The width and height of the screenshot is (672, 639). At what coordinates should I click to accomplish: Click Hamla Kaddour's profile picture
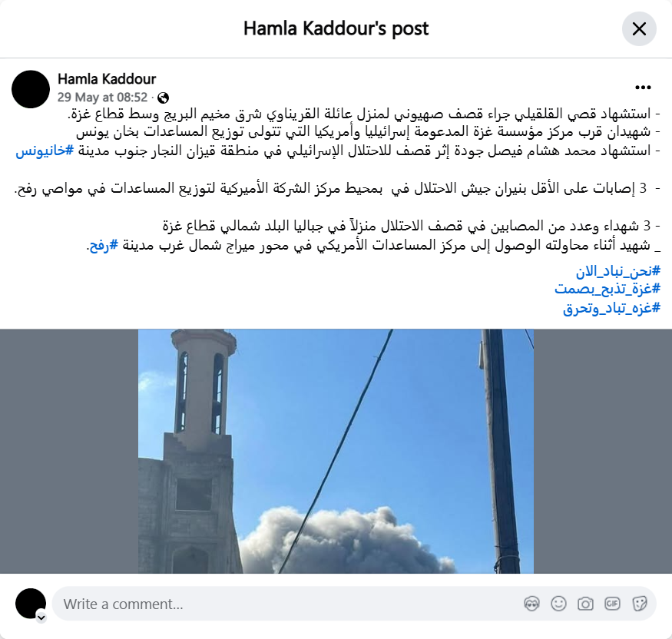pos(31,89)
